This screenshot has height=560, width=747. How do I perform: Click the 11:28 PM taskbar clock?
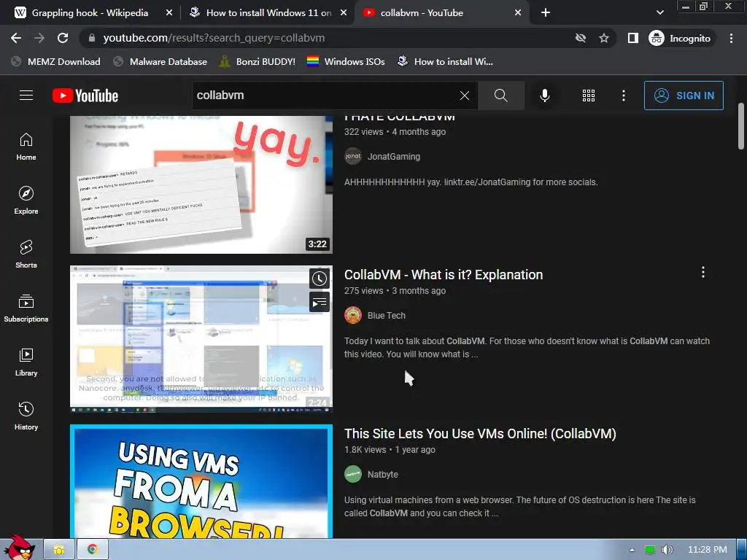(708, 550)
